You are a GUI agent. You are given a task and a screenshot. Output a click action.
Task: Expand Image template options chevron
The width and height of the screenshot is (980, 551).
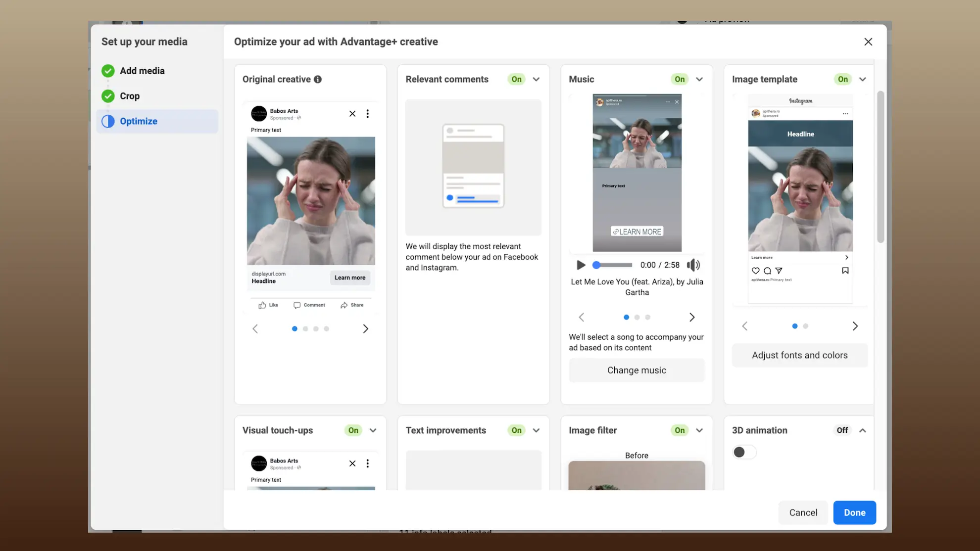[x=863, y=79]
